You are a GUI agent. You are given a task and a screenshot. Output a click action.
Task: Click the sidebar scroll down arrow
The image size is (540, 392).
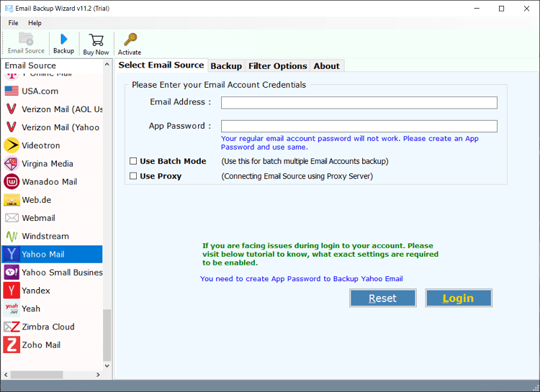(x=107, y=365)
